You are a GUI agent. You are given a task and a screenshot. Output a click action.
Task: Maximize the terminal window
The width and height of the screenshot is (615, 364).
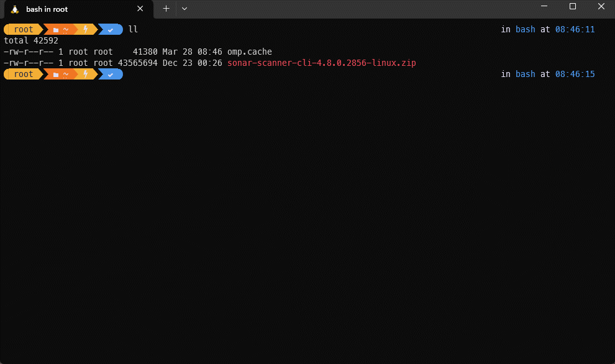coord(573,6)
